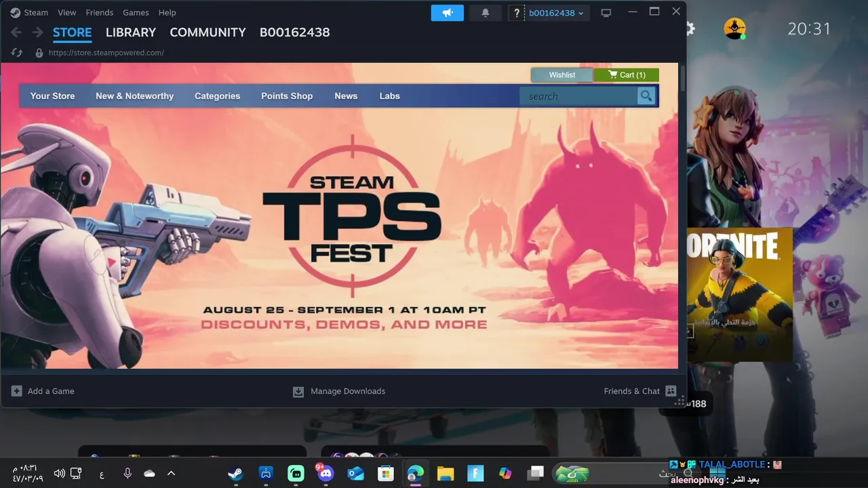
Task: Open the Points Shop link
Action: 287,96
